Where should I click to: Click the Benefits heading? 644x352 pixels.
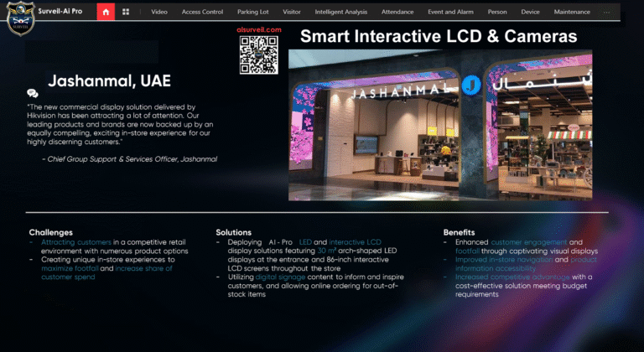tap(460, 232)
